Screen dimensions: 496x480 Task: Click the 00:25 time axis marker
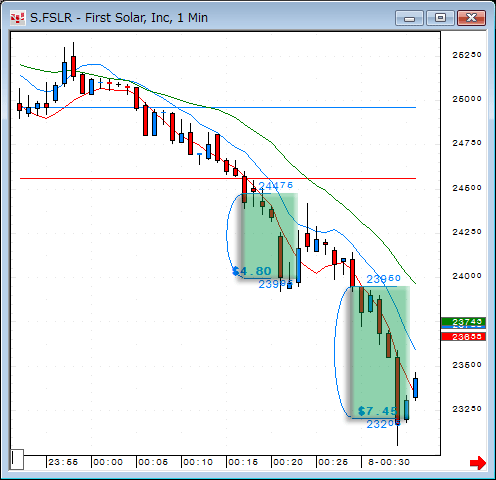coord(333,462)
